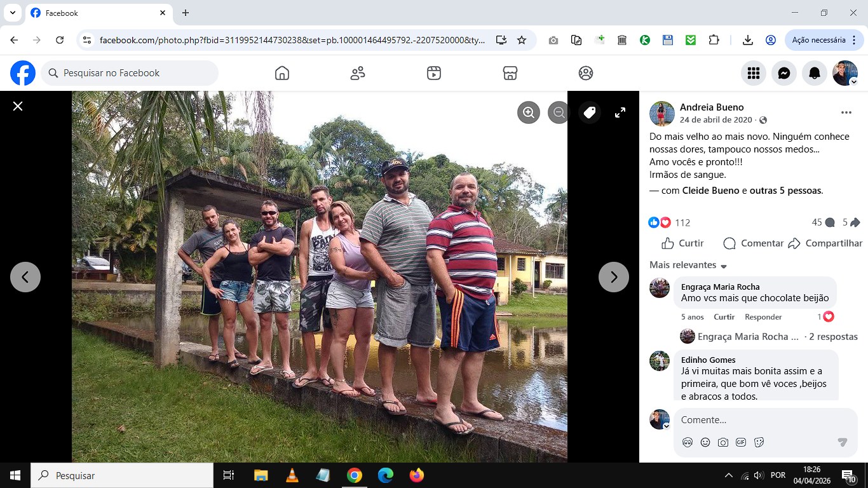Open the Facebook apps grid menu

754,73
